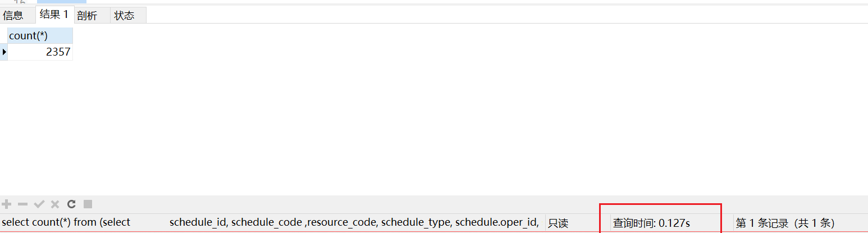
Task: Select the count(*) column header
Action: coord(40,36)
